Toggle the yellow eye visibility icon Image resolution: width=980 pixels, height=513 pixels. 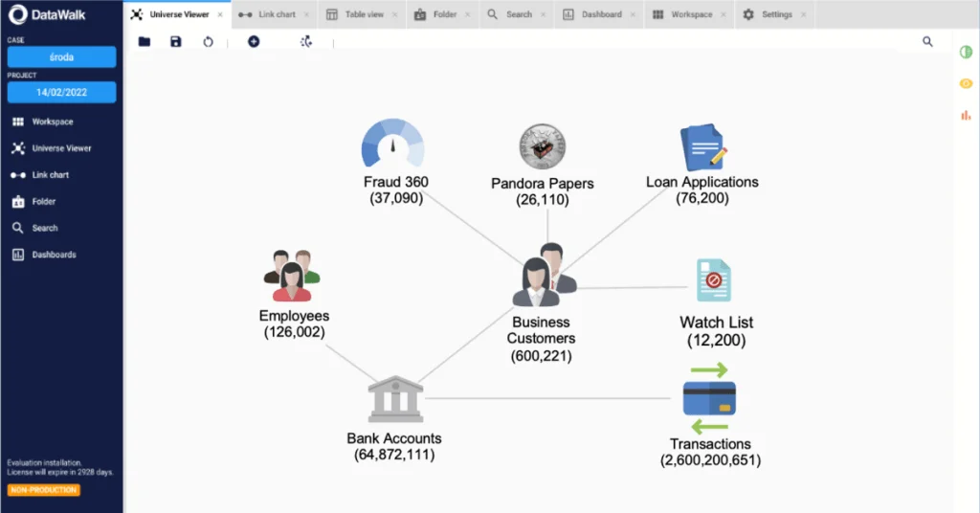pos(966,83)
